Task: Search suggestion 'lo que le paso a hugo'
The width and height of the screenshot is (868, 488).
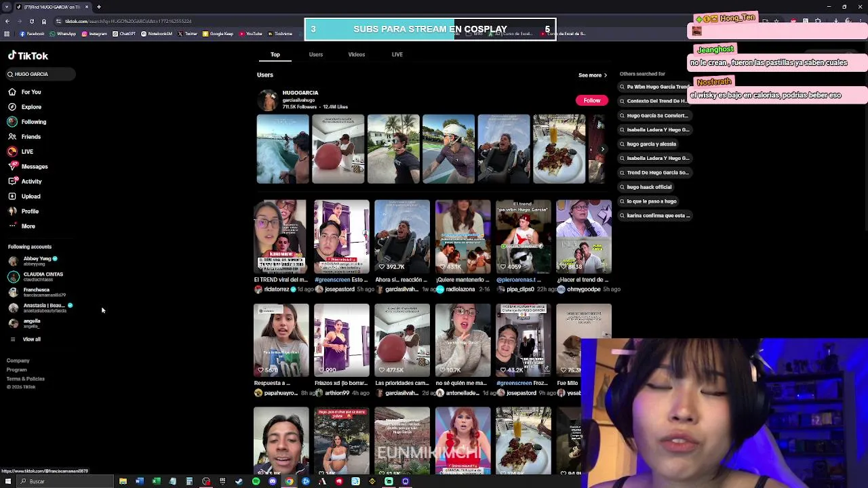Action: 648,201
